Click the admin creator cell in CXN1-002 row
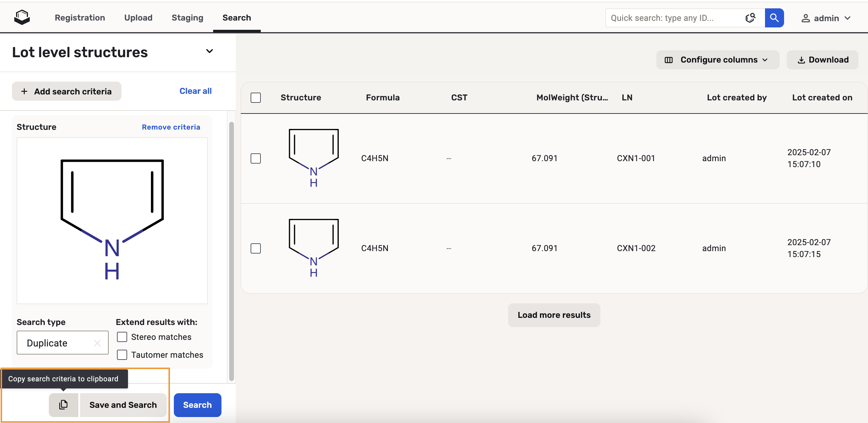Viewport: 868px width, 423px height. point(714,248)
